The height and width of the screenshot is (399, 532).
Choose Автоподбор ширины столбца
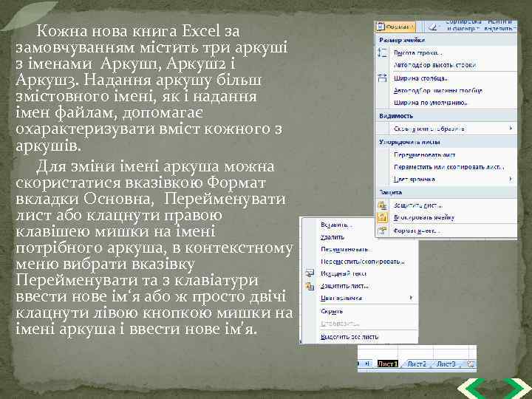(x=437, y=91)
